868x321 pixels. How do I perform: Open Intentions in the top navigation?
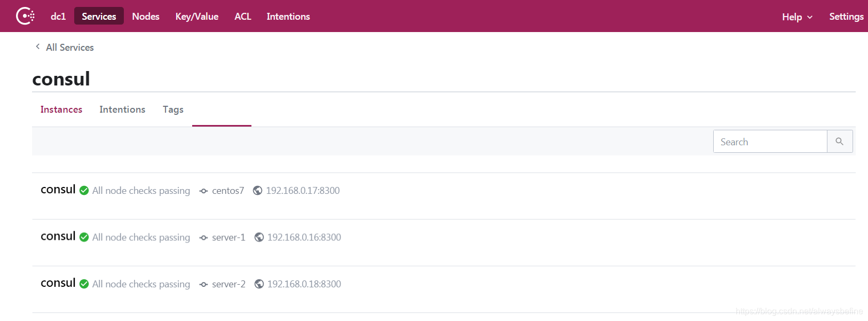288,17
